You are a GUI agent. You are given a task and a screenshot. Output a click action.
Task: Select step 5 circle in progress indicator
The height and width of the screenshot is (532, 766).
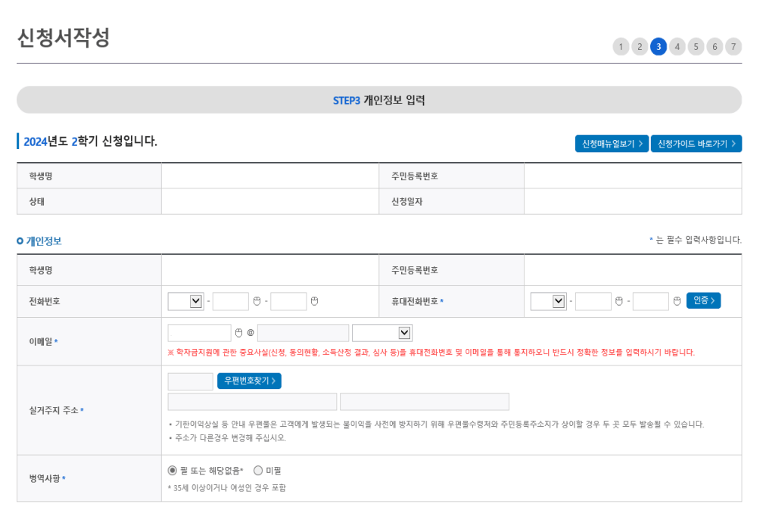pos(696,46)
